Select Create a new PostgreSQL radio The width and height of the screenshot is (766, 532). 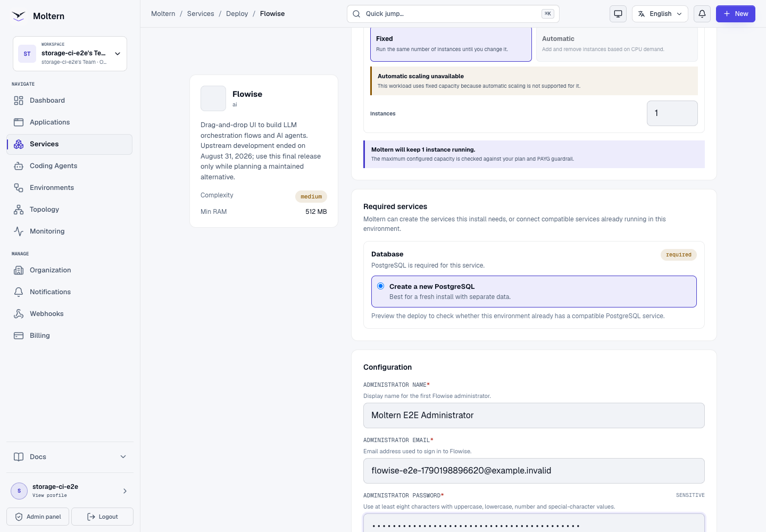tap(381, 286)
